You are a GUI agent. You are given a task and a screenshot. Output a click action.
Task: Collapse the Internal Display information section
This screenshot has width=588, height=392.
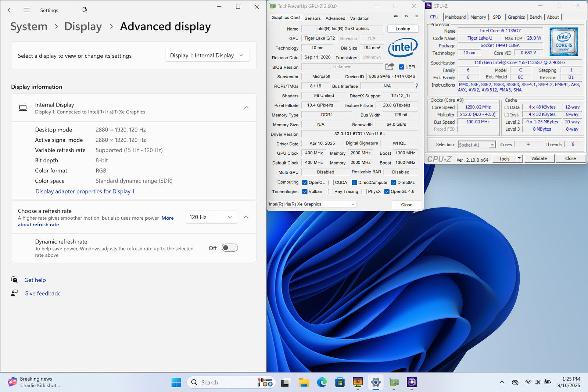[x=246, y=108]
